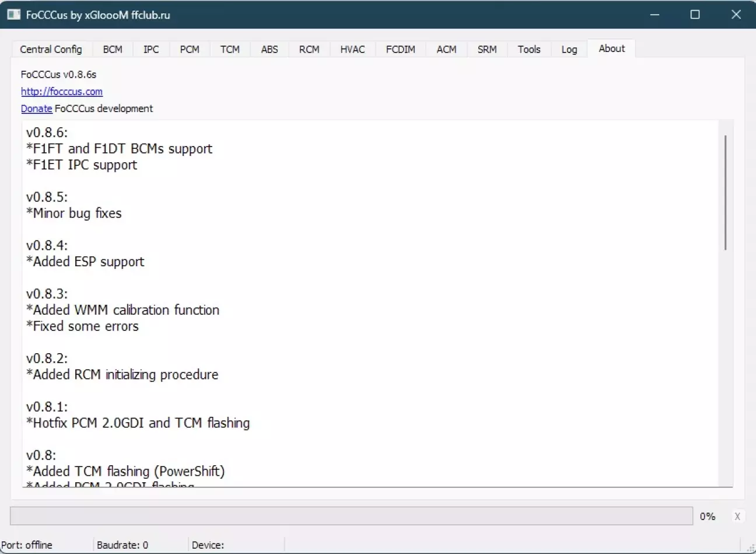Image resolution: width=756 pixels, height=554 pixels.
Task: Switch to the BCM tab
Action: (113, 50)
